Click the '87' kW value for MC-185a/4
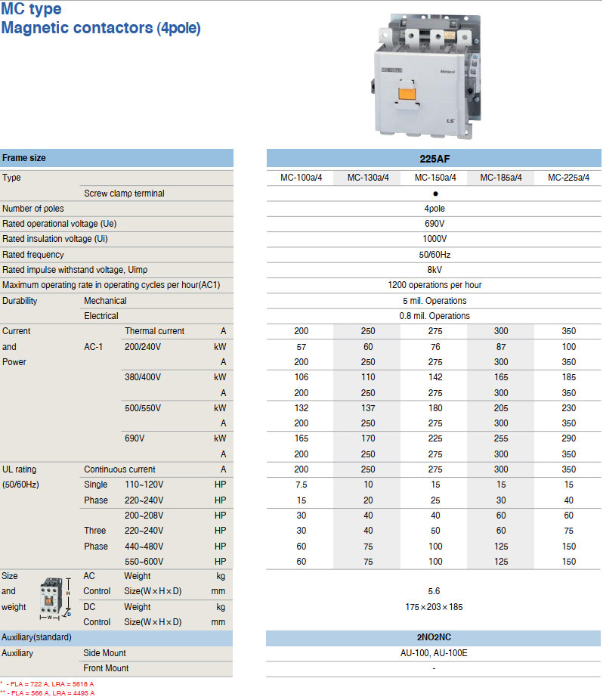The image size is (603, 700). 501,347
